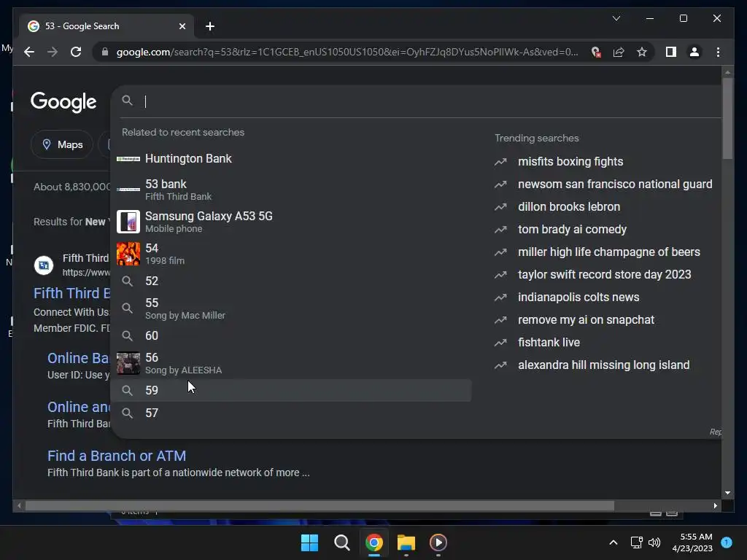Open File Explorer from taskbar
The height and width of the screenshot is (560, 747).
coord(406,542)
